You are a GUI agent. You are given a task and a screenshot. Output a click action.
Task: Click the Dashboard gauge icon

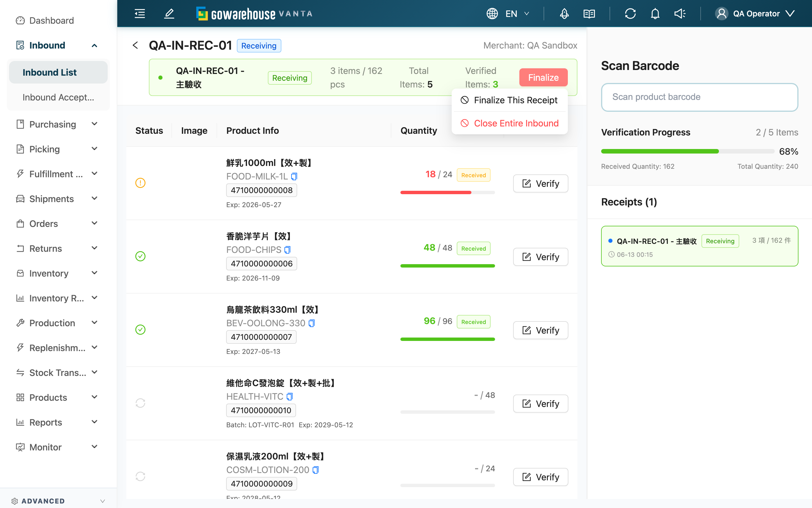coord(20,21)
